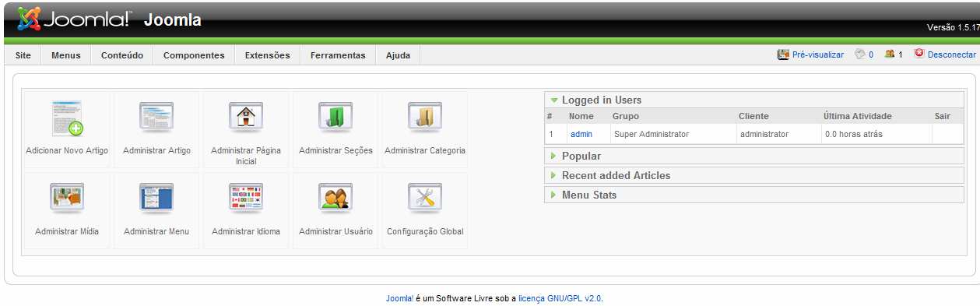Click the Joomla! logo in header
This screenshot has width=980, height=306.
point(76,19)
